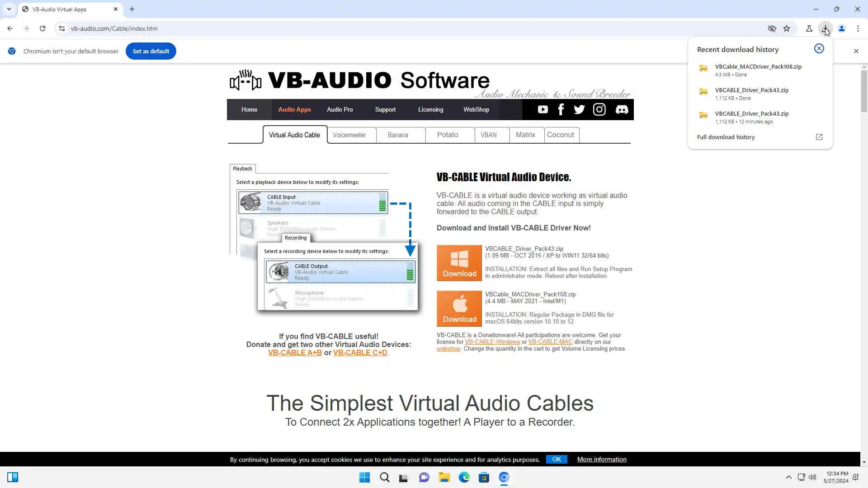The image size is (868, 488).
Task: Open the Audio Pro menu item
Action: tap(340, 109)
